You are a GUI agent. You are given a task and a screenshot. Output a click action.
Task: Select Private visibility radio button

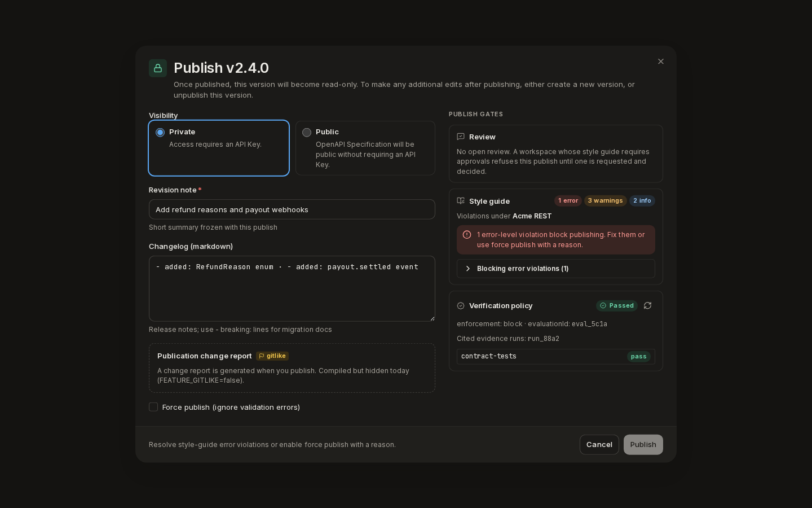(160, 132)
